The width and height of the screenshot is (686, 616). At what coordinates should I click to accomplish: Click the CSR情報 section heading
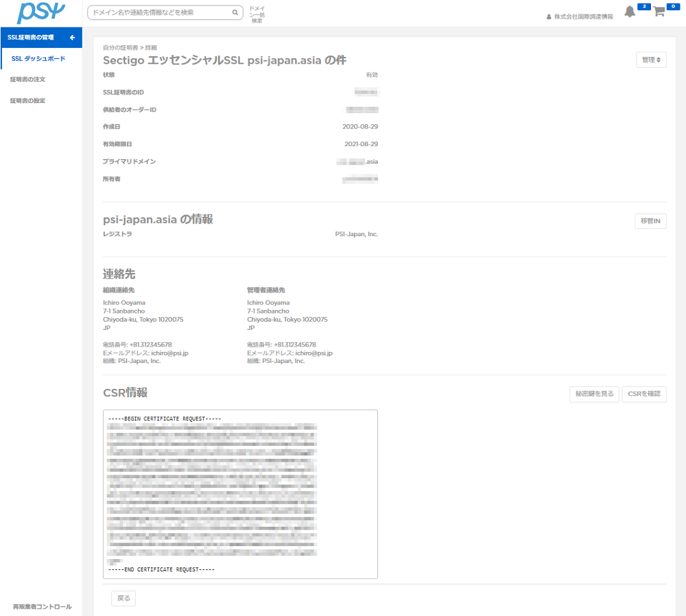tap(125, 392)
